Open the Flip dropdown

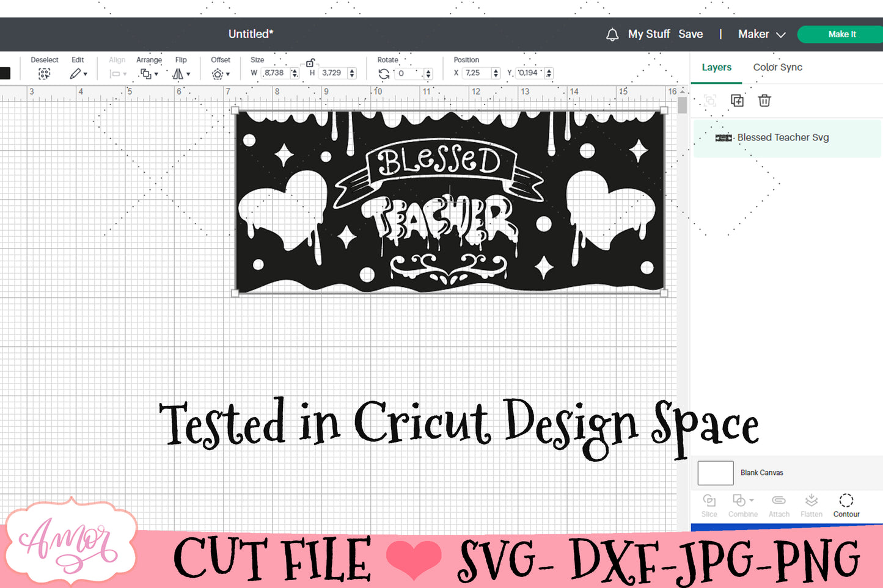[x=181, y=74]
